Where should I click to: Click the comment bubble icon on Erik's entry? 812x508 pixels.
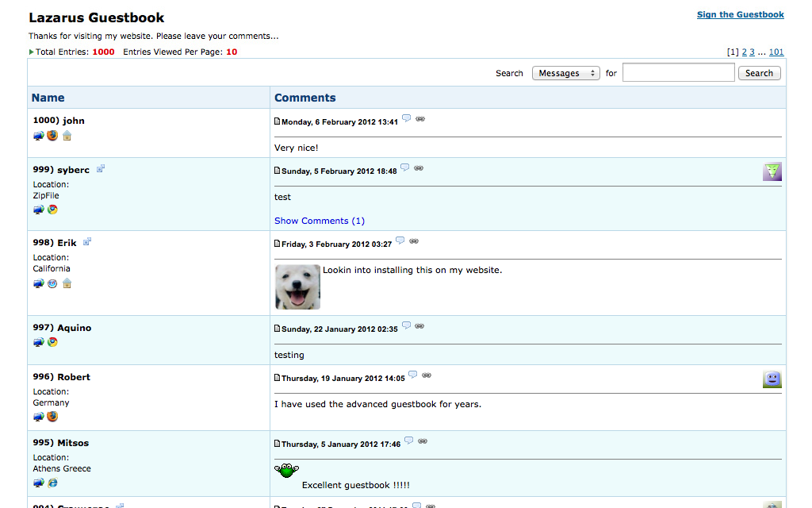(400, 241)
